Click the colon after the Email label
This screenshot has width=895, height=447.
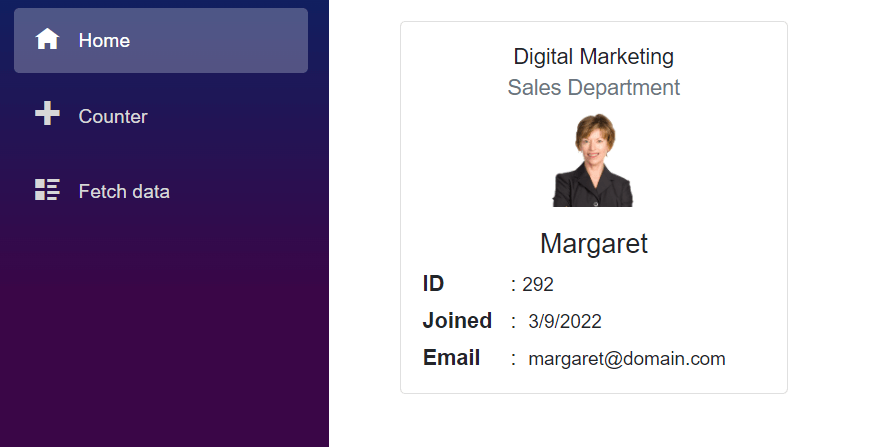point(513,359)
